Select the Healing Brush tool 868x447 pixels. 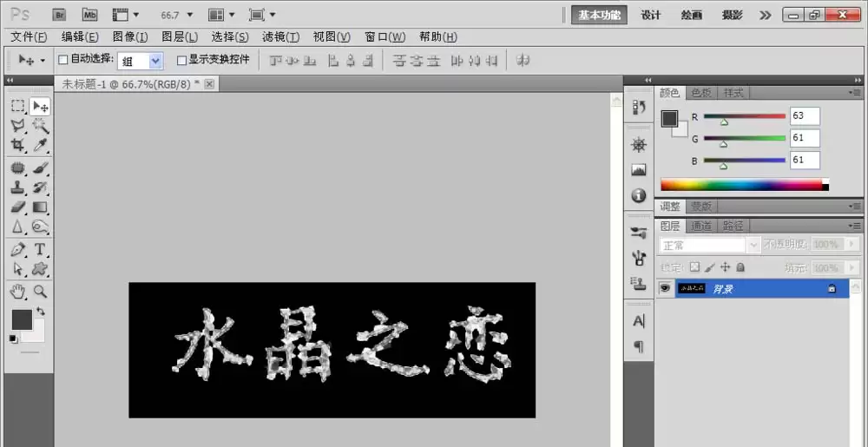point(18,168)
